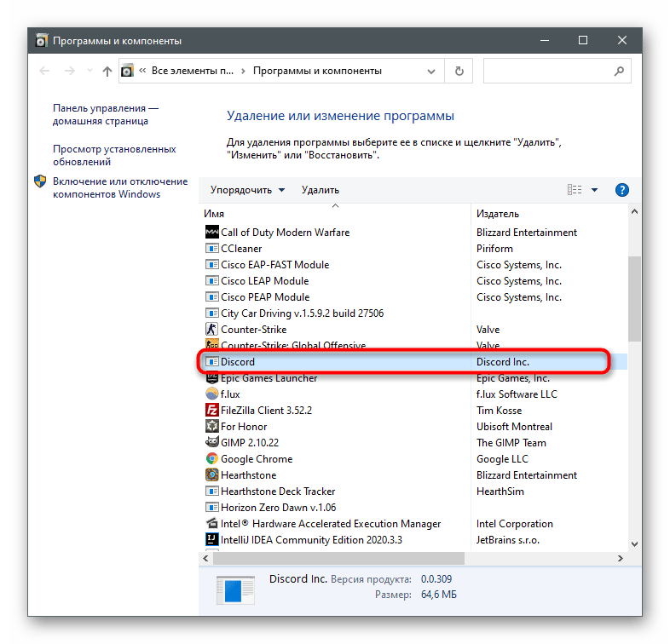Click the Ubisoft Montreal publisher cell
Image resolution: width=670 pixels, height=644 pixels.
pos(514,426)
